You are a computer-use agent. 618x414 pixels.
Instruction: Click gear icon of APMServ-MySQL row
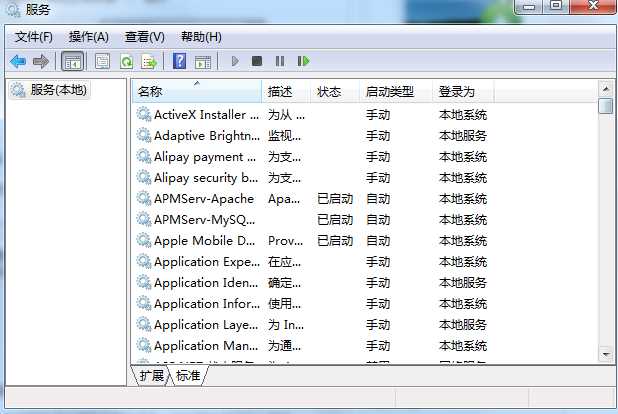point(144,220)
